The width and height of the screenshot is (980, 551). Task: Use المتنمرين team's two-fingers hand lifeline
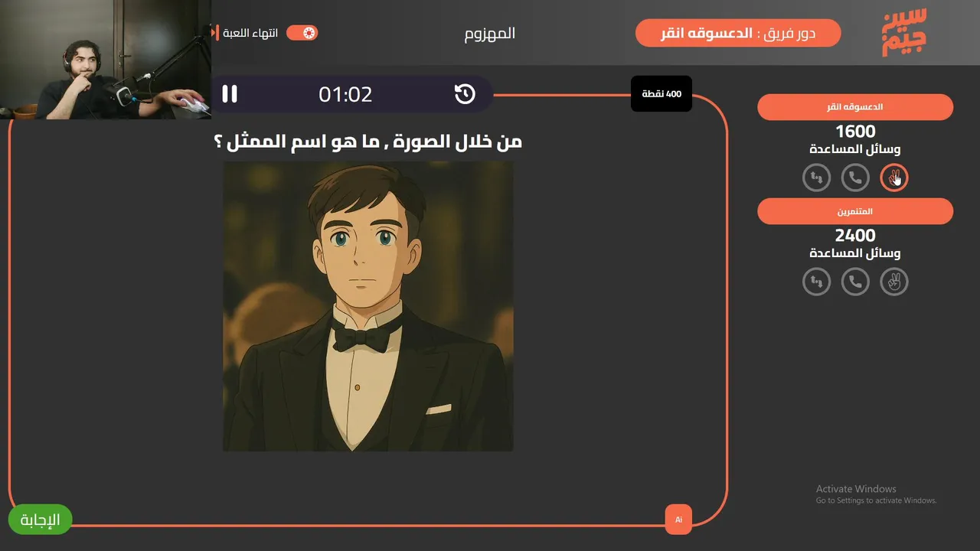(x=893, y=282)
